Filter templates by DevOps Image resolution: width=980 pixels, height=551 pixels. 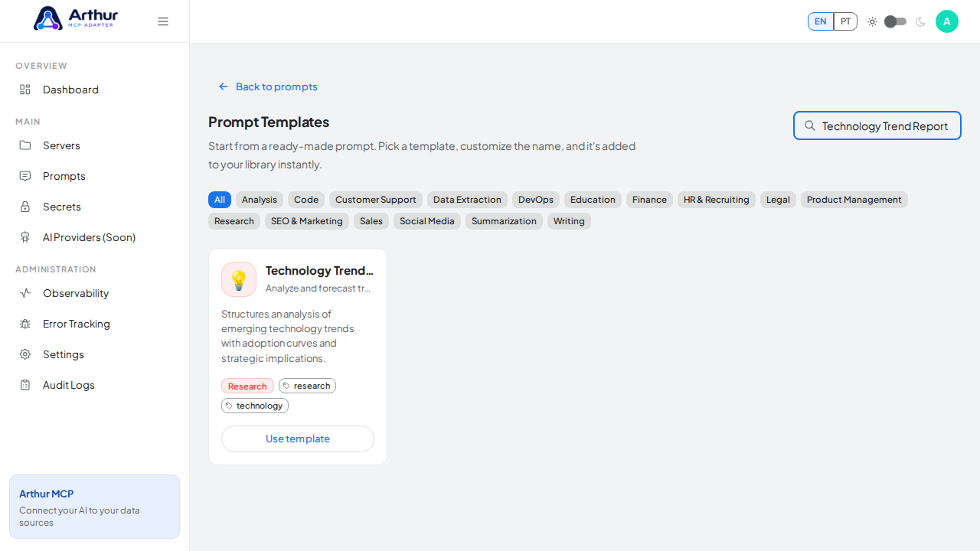[536, 200]
